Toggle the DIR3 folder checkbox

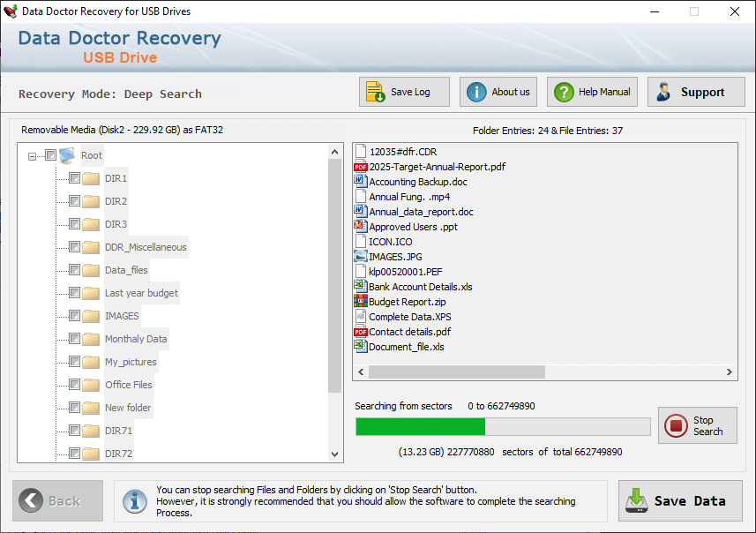[x=74, y=224]
